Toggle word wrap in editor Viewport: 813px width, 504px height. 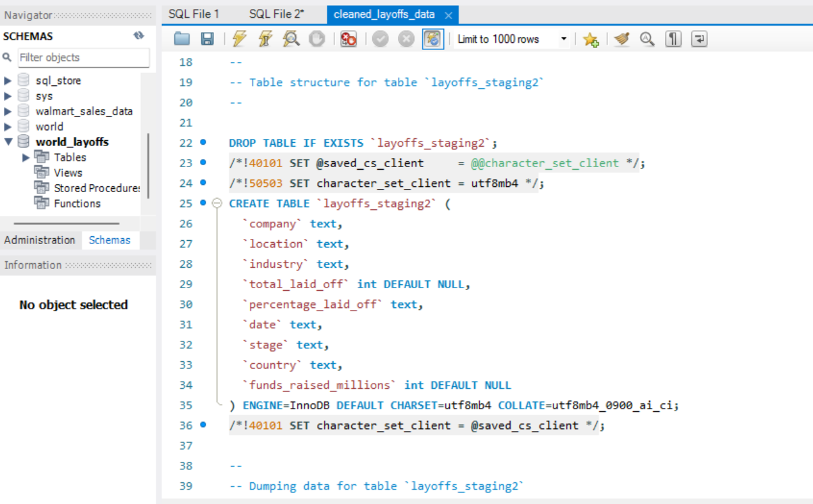[x=700, y=39]
